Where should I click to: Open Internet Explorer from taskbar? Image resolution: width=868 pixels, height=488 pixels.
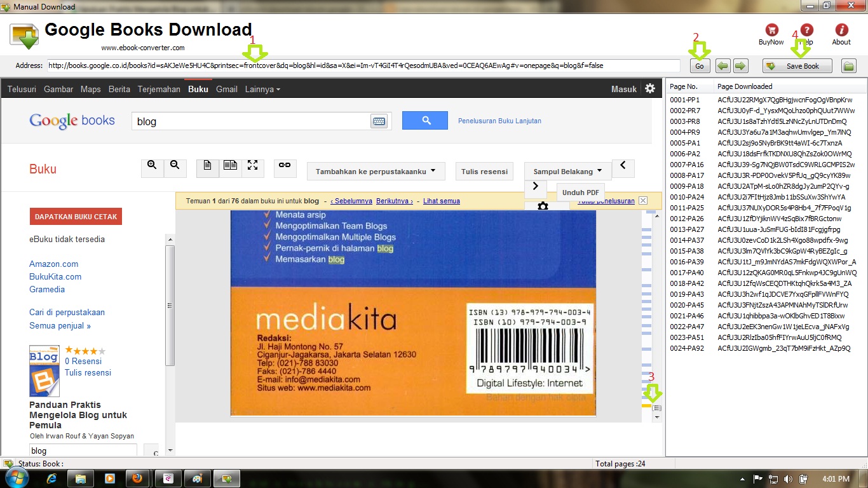click(x=52, y=478)
